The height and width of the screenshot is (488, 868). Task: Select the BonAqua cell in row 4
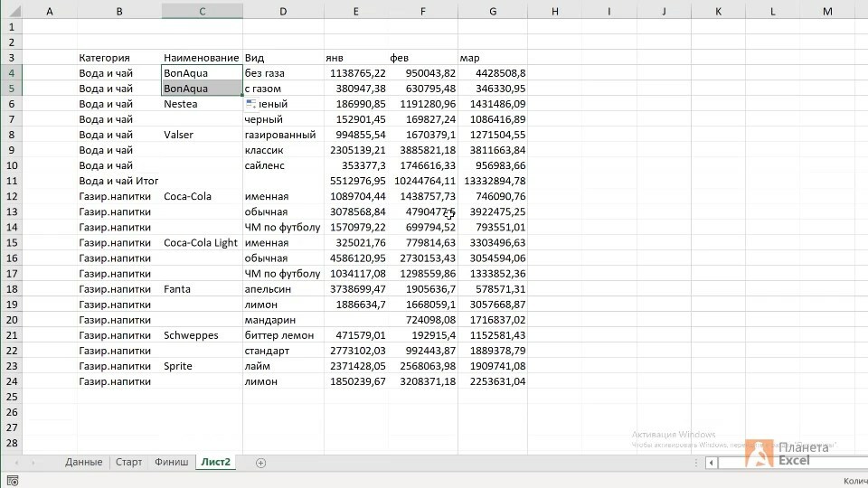[x=202, y=73]
